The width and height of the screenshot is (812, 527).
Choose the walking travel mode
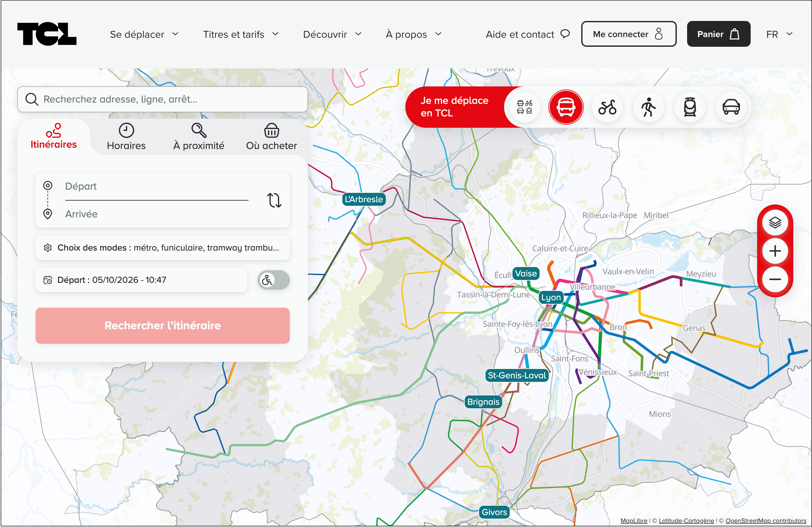[x=648, y=107]
